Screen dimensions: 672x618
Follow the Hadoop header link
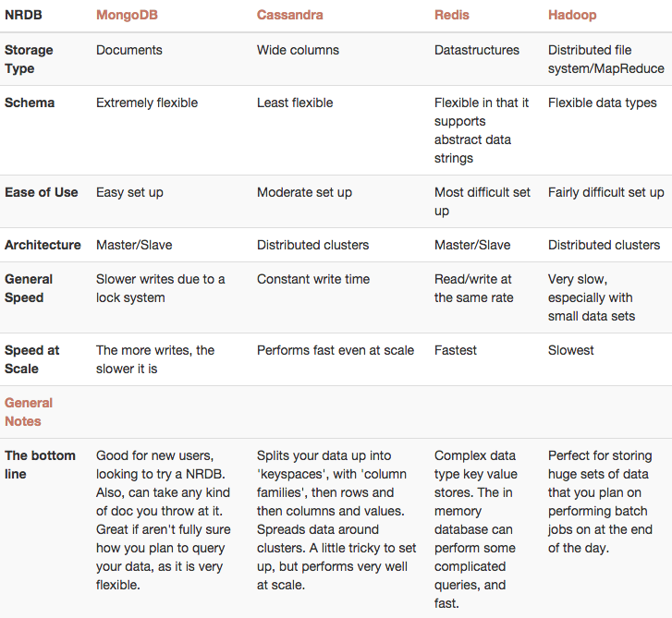pyautogui.click(x=572, y=15)
